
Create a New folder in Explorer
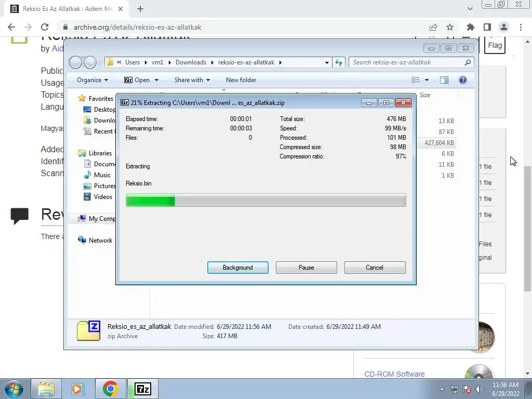coord(241,80)
